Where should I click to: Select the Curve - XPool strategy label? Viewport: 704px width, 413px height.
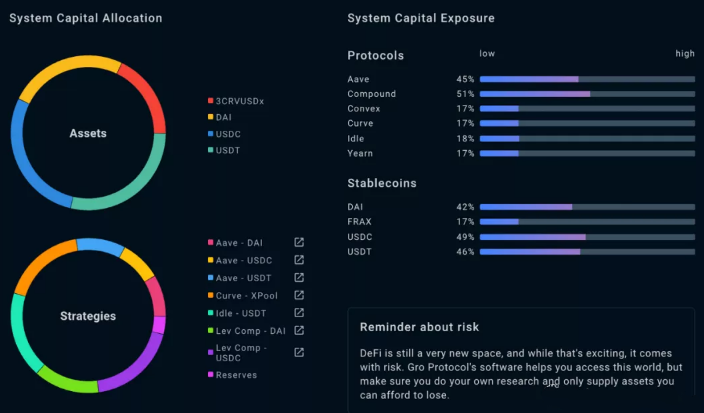(x=246, y=296)
